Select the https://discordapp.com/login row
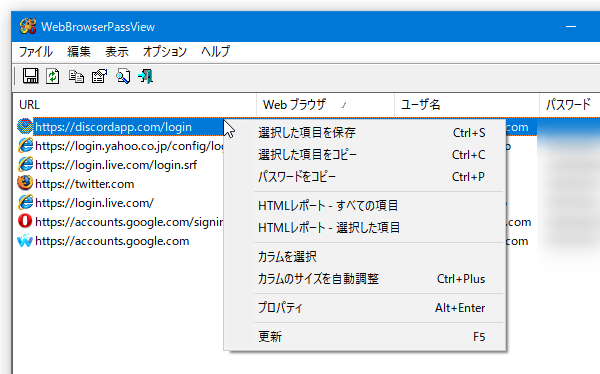The width and height of the screenshot is (600, 374). 113,127
